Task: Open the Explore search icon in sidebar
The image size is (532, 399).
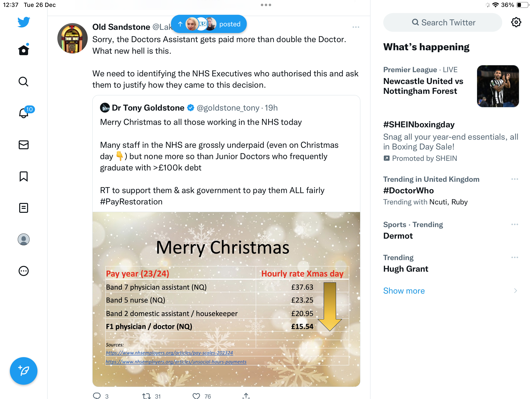Action: [24, 82]
